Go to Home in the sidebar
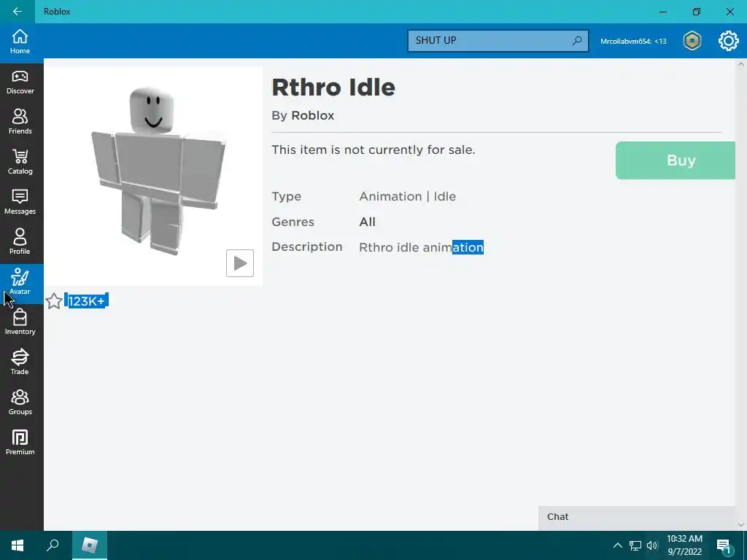This screenshot has height=560, width=747. 20,42
